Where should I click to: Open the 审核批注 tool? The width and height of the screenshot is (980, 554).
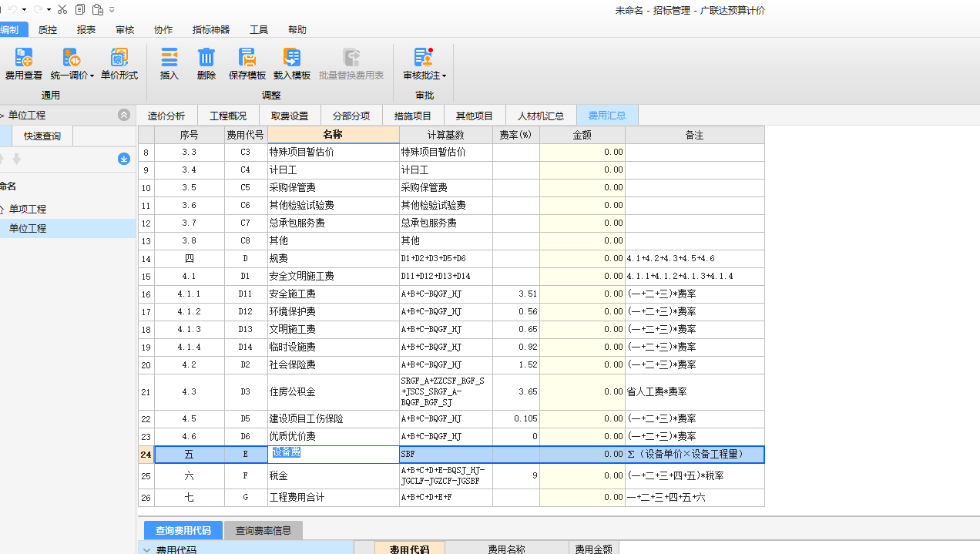424,64
